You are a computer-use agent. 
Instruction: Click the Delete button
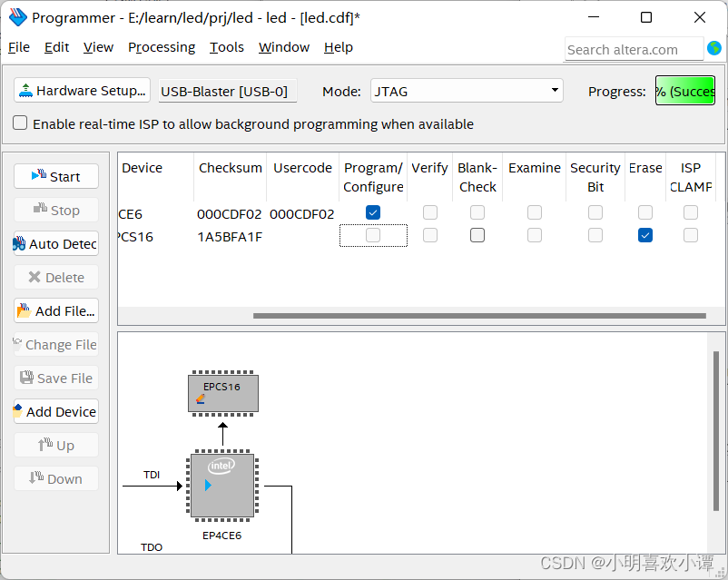[x=56, y=277]
